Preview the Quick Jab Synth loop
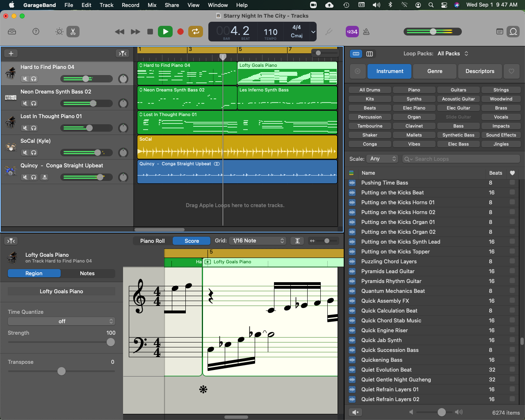Image resolution: width=525 pixels, height=420 pixels. tap(352, 340)
